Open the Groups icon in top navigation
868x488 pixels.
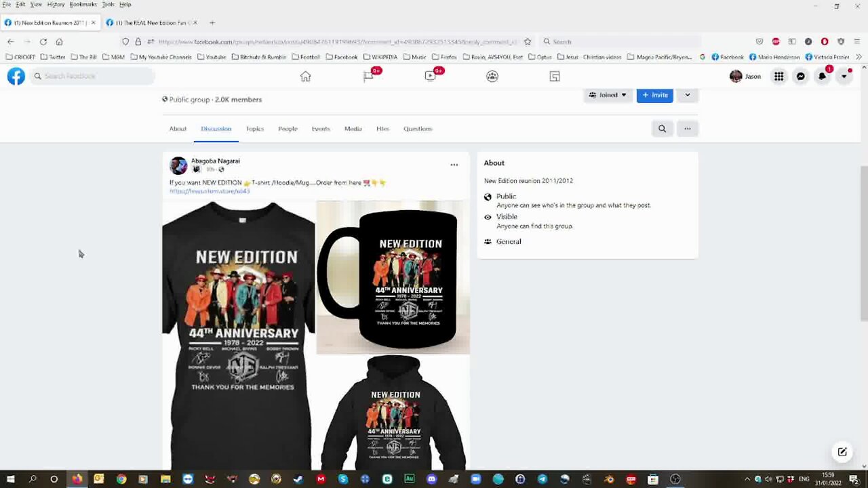coord(492,77)
